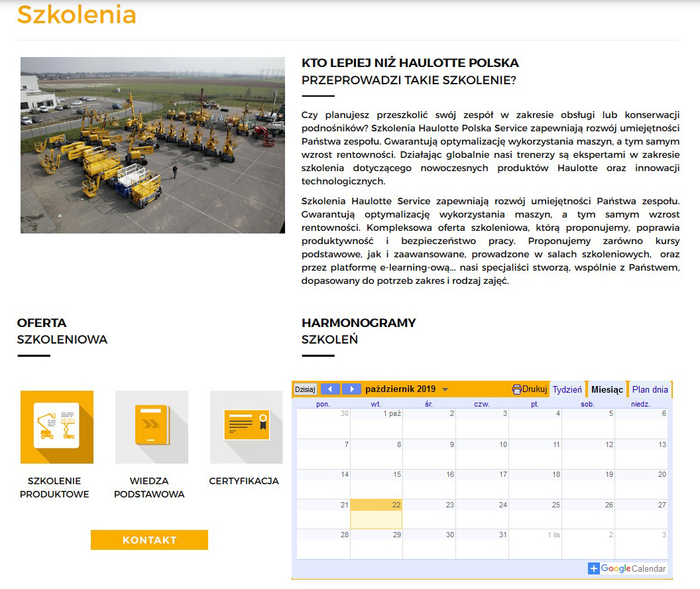This screenshot has width=700, height=589.
Task: Select day 28 in the calendar
Action: [x=323, y=544]
